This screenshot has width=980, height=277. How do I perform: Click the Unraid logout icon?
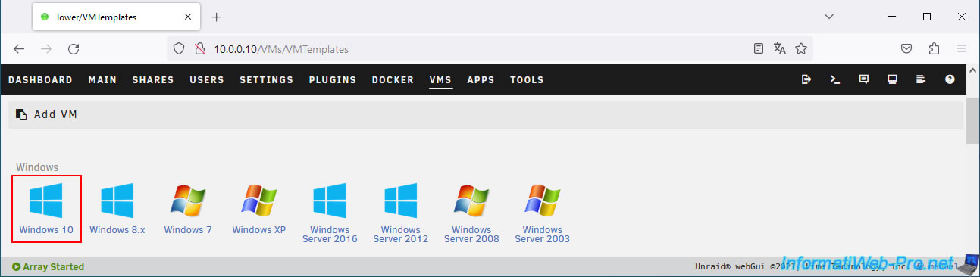(806, 79)
